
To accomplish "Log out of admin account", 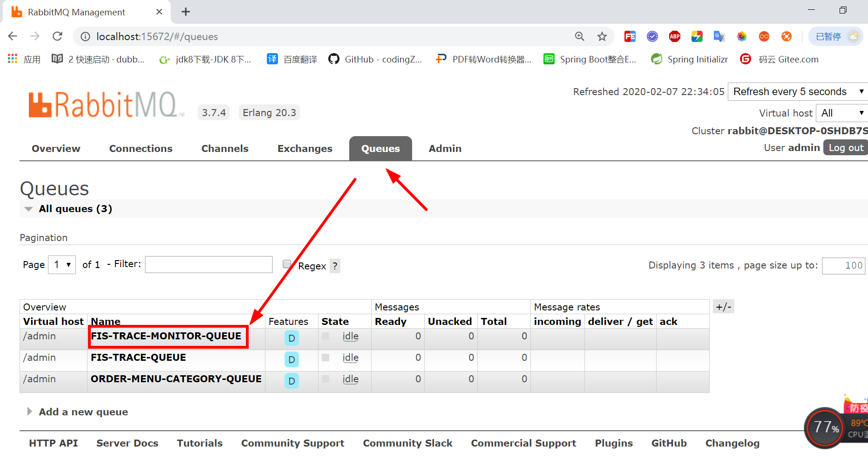I will click(x=846, y=147).
